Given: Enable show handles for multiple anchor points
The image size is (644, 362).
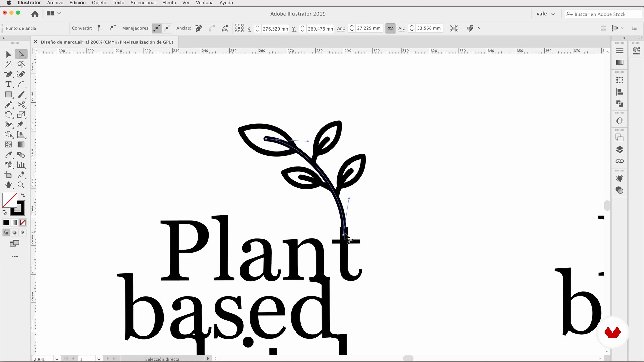Looking at the screenshot, I should 157,28.
